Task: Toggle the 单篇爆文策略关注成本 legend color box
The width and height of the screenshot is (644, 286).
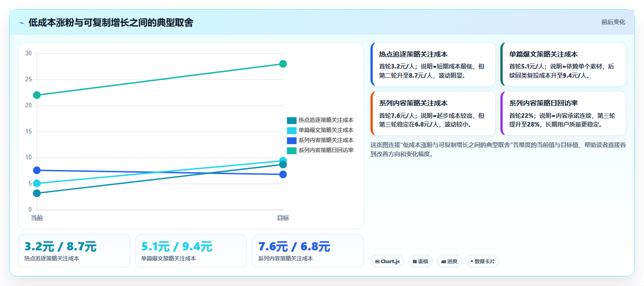Action: pyautogui.click(x=292, y=130)
